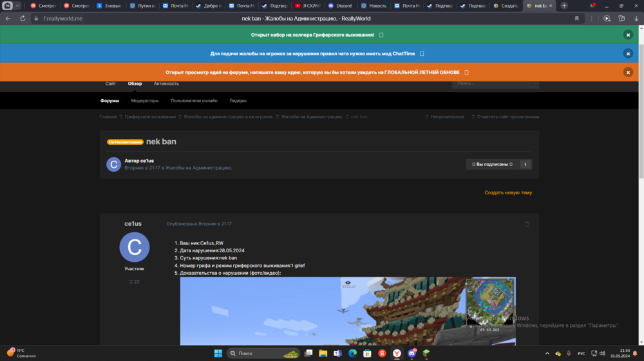The width and height of the screenshot is (644, 361).
Task: Open link icon in blue ChatTime banner
Action: pos(422,54)
